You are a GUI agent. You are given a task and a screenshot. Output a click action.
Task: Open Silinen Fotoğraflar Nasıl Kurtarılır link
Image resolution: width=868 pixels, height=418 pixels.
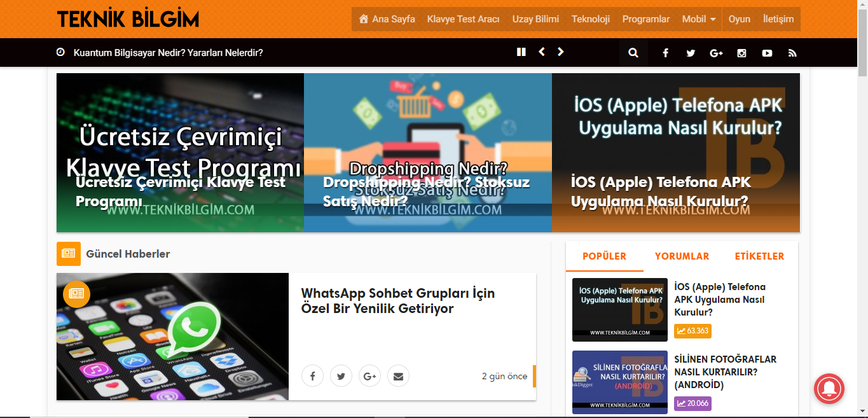[726, 372]
